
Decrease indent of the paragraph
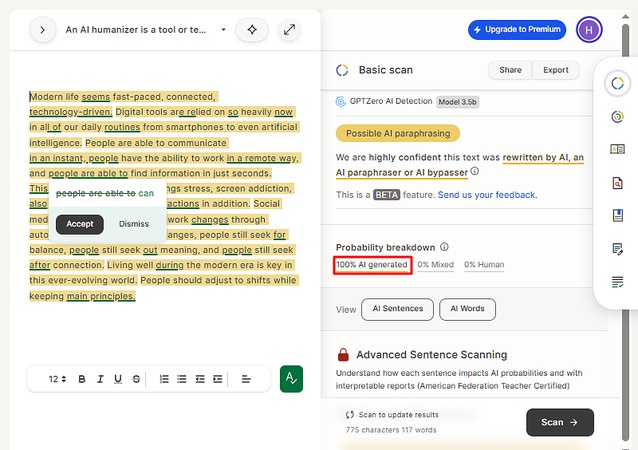[200, 379]
